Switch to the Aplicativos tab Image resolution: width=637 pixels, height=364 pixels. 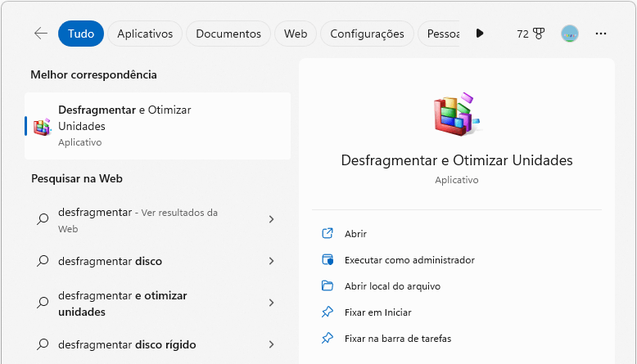click(x=145, y=34)
